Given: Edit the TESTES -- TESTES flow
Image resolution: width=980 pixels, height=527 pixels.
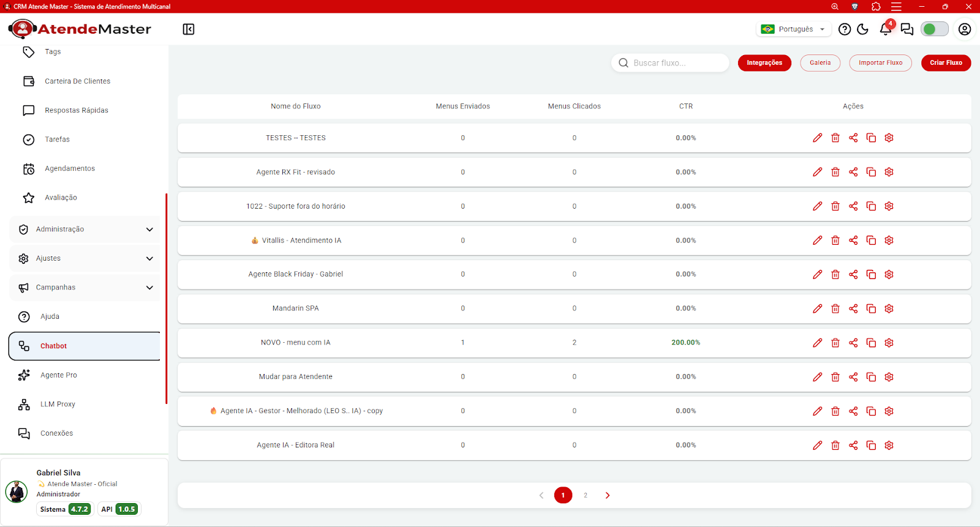Looking at the screenshot, I should point(817,138).
